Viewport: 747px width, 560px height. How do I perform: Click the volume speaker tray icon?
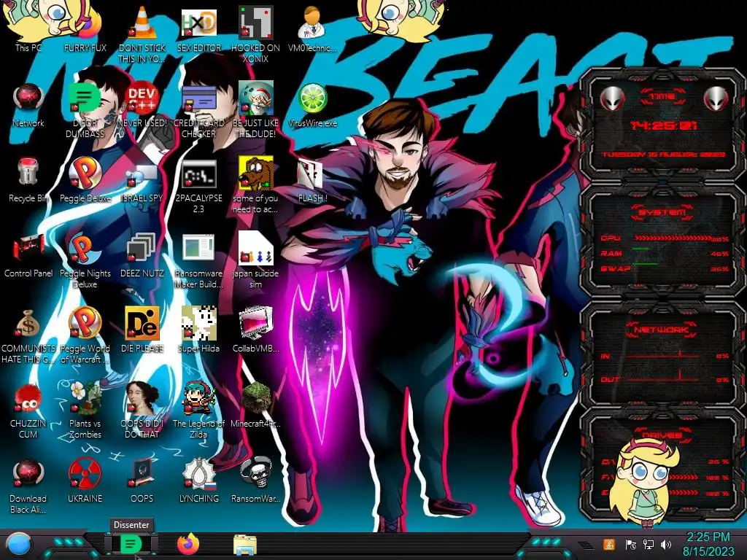666,544
